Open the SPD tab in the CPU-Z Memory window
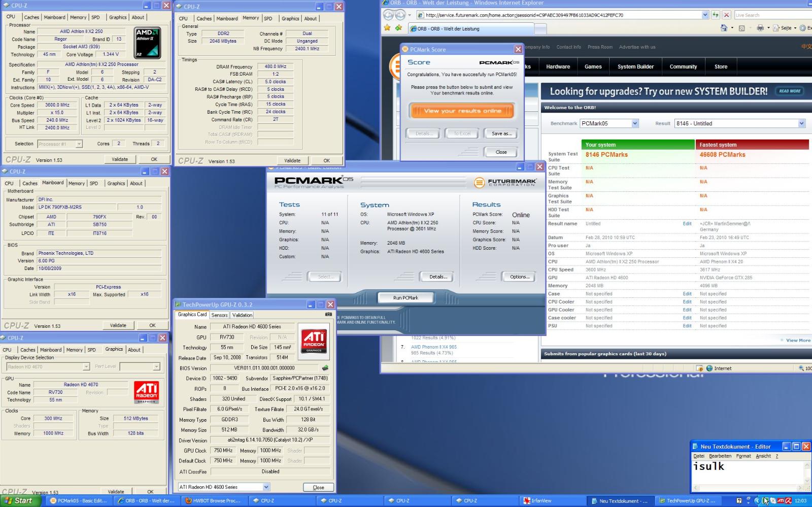 click(268, 18)
